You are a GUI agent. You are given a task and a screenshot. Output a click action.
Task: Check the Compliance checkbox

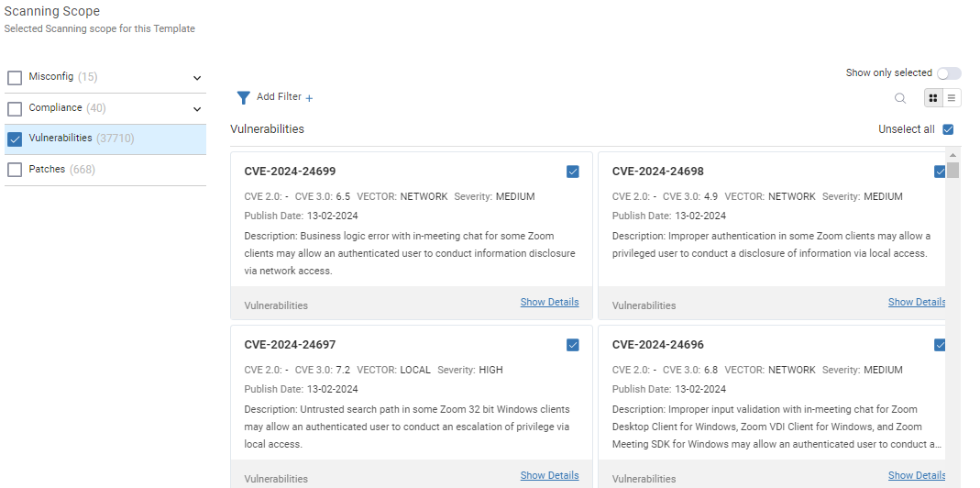[15, 109]
